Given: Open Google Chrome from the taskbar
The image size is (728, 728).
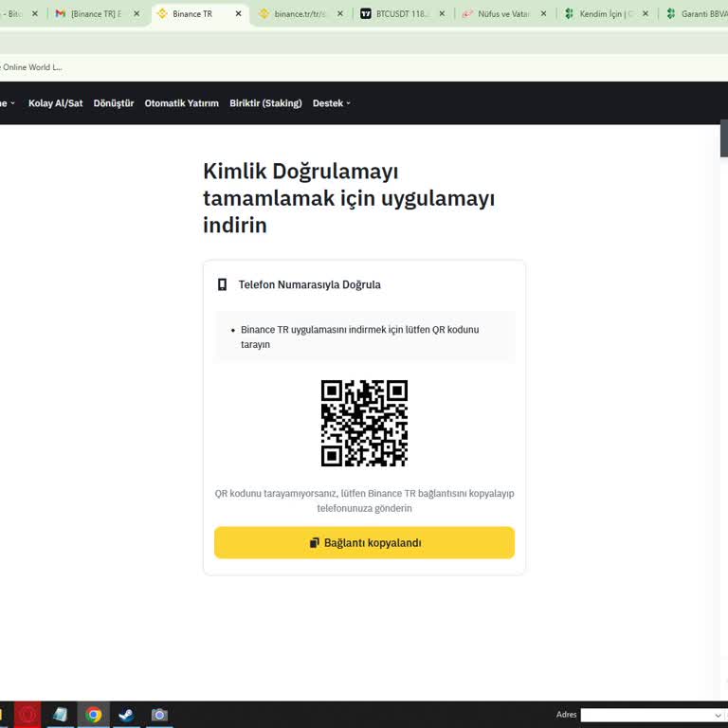Looking at the screenshot, I should pos(93,715).
